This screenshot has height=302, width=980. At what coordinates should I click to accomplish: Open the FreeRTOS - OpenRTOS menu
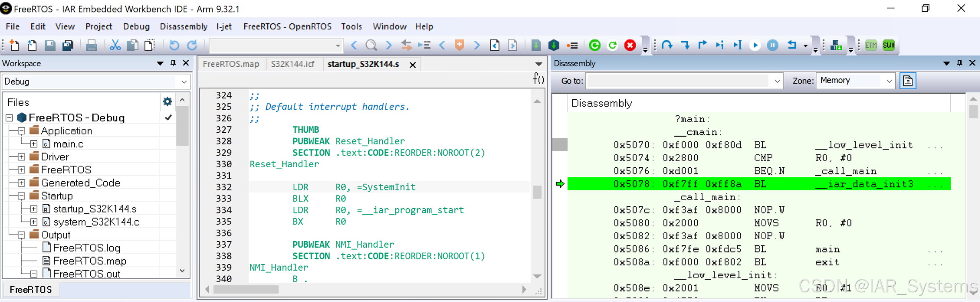[287, 27]
